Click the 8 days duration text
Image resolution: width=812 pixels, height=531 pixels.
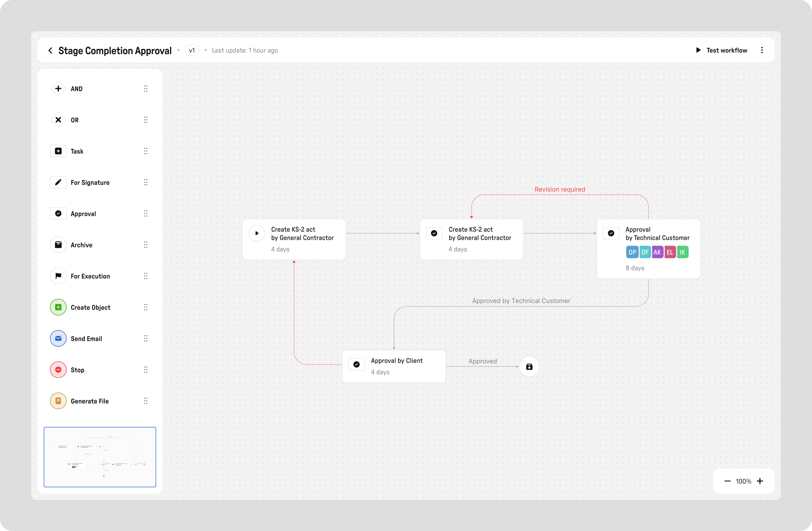[635, 268]
